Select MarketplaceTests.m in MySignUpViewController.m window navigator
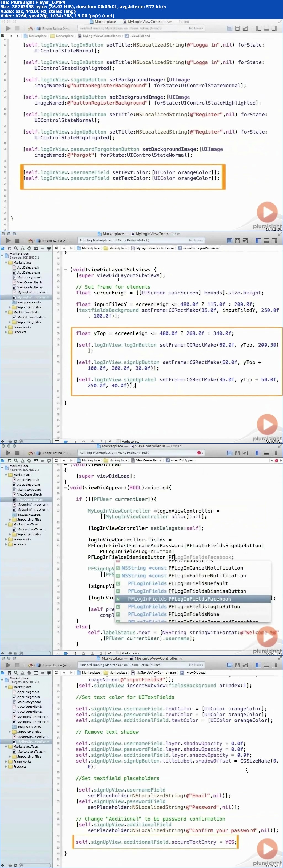The width and height of the screenshot is (283, 868). coord(32,752)
